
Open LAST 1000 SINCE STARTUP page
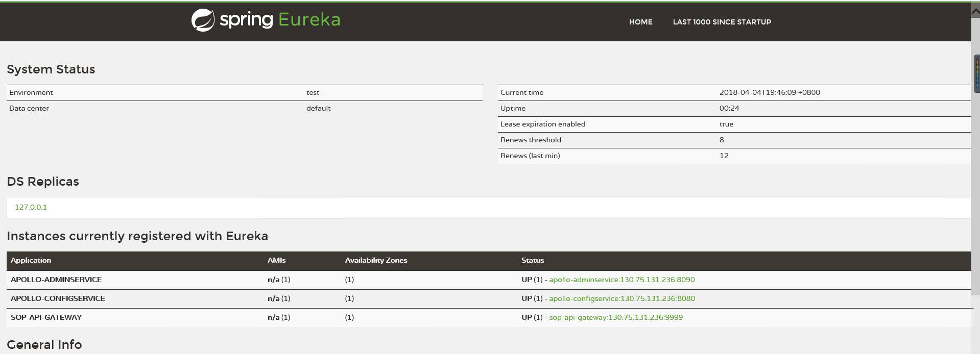[722, 22]
